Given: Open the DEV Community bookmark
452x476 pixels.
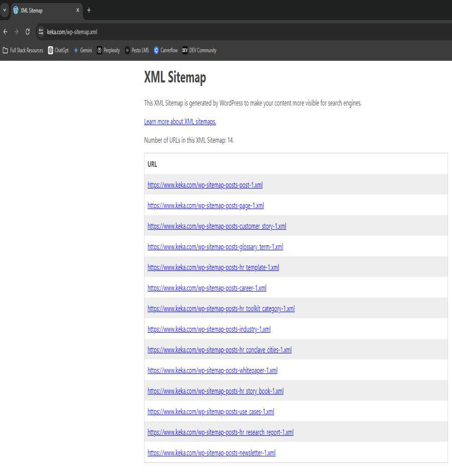Looking at the screenshot, I should tap(199, 50).
